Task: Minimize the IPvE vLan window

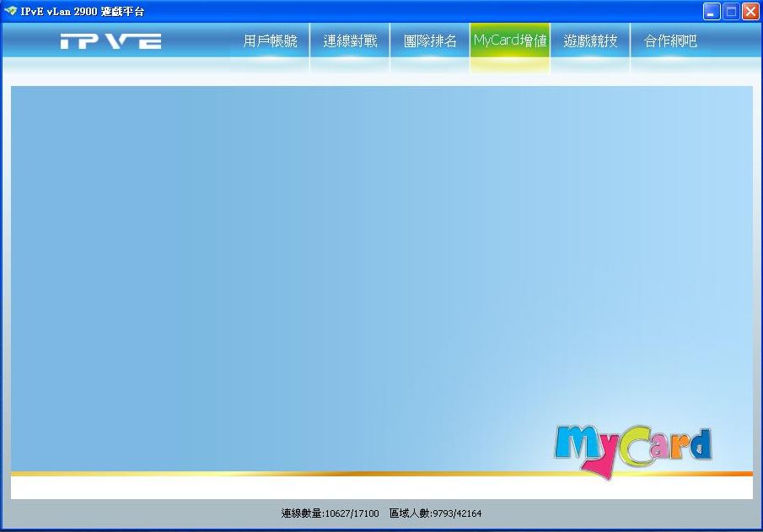Action: click(x=712, y=11)
